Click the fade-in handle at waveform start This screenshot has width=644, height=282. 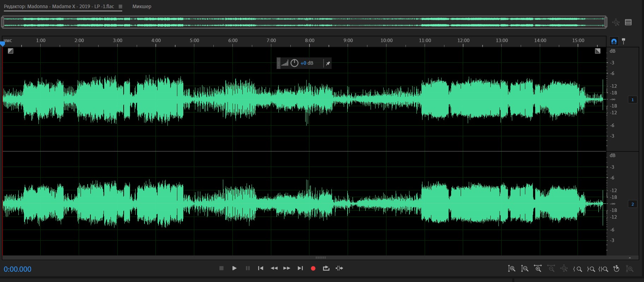pyautogui.click(x=11, y=51)
